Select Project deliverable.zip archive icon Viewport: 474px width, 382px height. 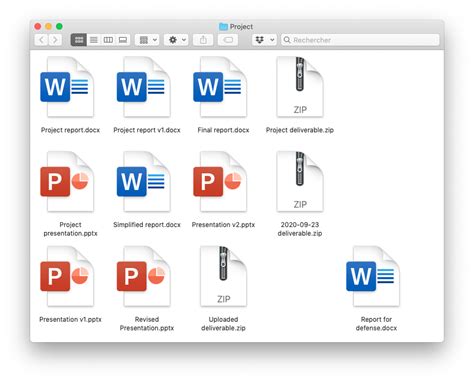tap(300, 87)
